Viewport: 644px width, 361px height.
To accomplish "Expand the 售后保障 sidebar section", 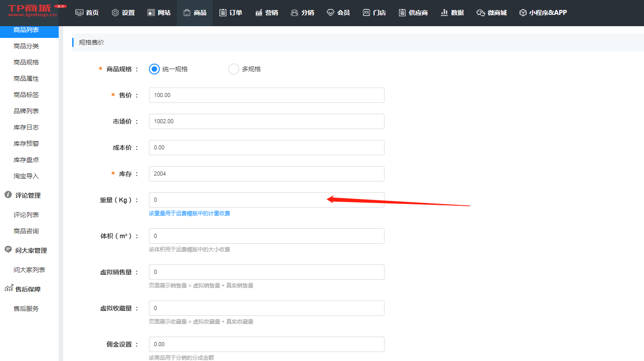I will (x=28, y=289).
